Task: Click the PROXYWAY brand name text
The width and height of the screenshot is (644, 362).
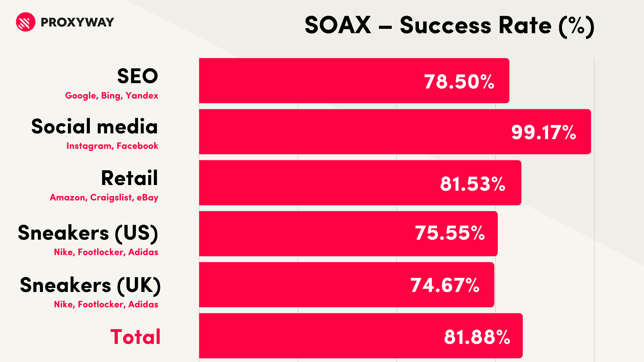Action: 77,22
